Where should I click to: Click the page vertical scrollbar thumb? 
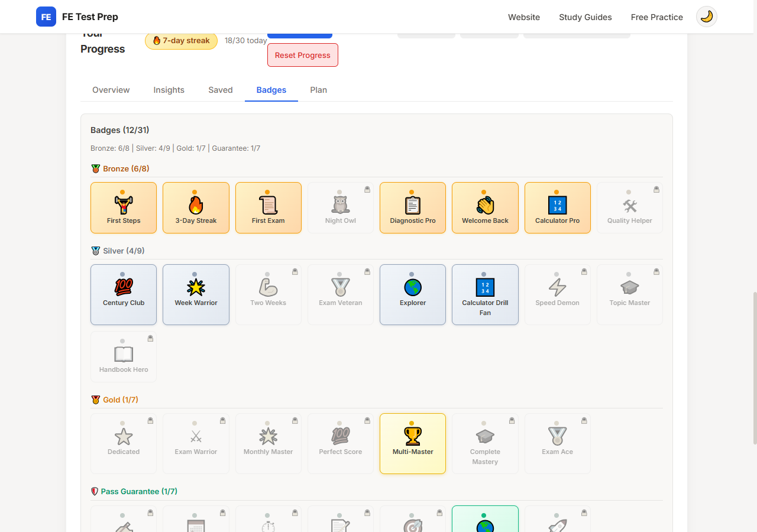(754, 368)
